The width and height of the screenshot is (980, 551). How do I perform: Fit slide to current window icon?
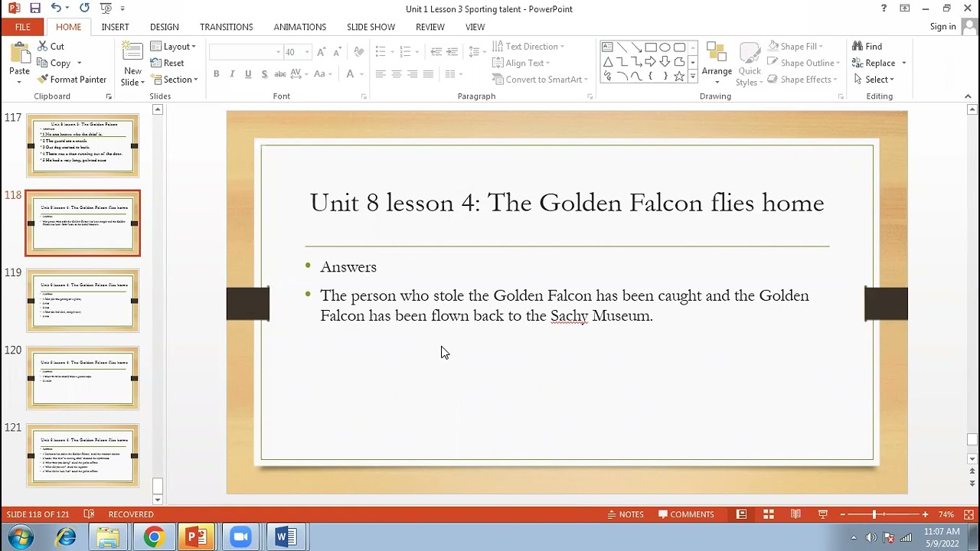point(967,514)
